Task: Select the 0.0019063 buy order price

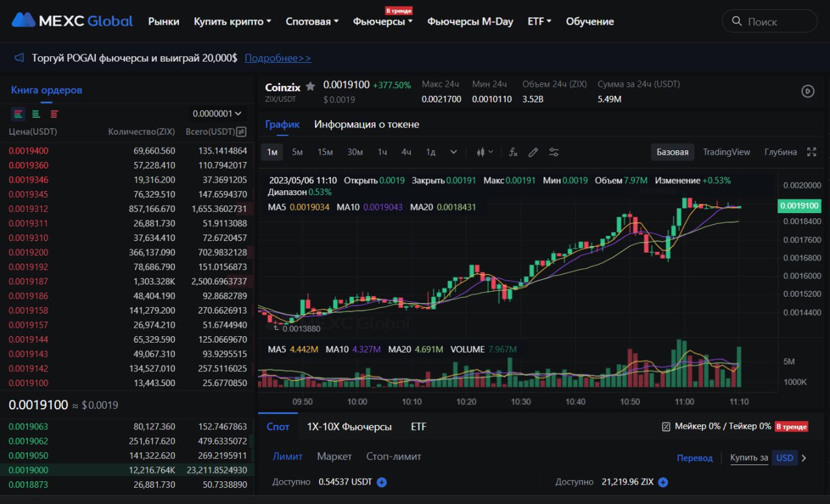Action: point(29,427)
